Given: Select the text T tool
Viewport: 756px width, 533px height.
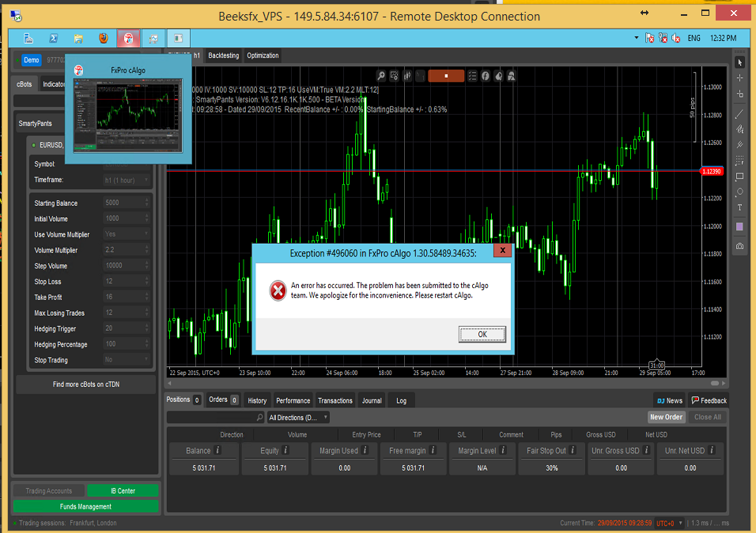Looking at the screenshot, I should (739, 207).
